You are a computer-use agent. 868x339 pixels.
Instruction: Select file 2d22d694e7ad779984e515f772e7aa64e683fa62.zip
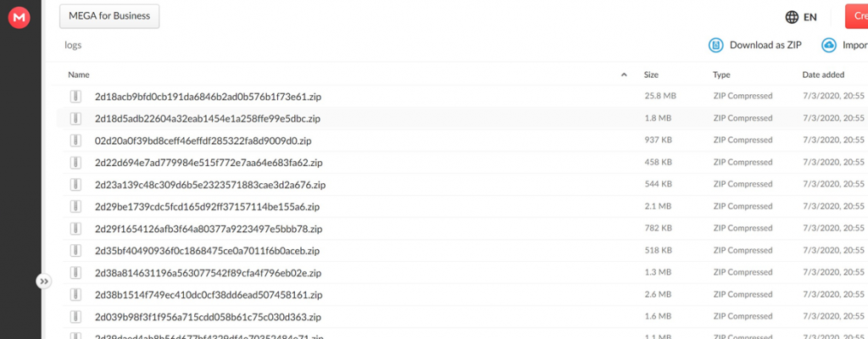[209, 163]
